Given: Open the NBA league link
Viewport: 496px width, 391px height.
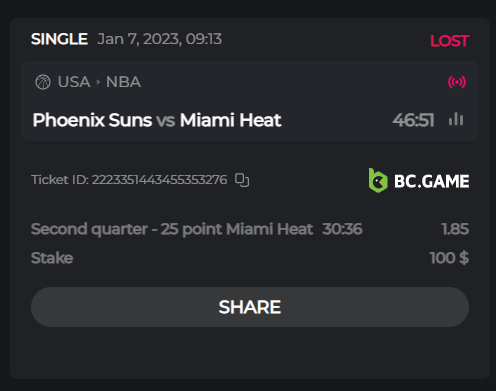Looking at the screenshot, I should point(123,82).
